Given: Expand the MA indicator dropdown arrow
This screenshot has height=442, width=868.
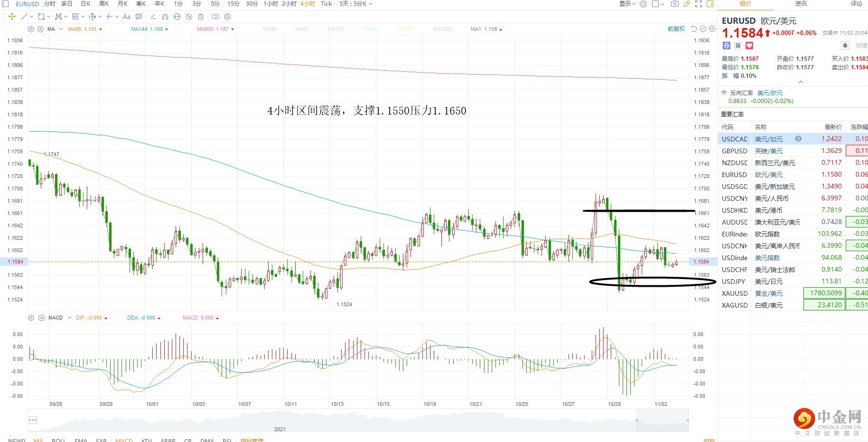Looking at the screenshot, I should pos(61,29).
